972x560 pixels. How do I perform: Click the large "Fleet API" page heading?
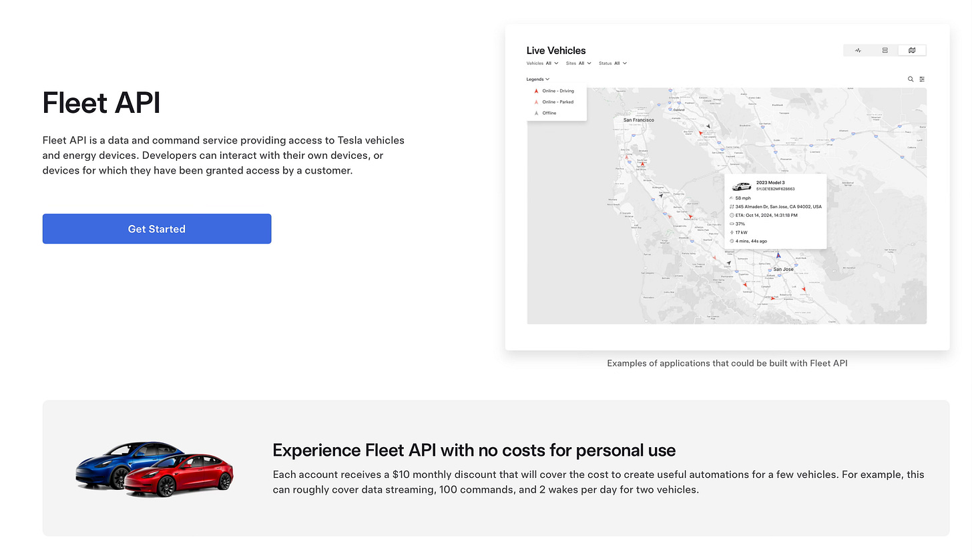click(101, 103)
